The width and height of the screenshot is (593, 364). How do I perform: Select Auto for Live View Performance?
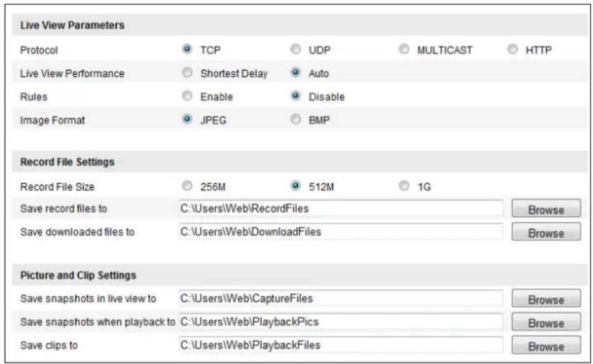click(296, 72)
